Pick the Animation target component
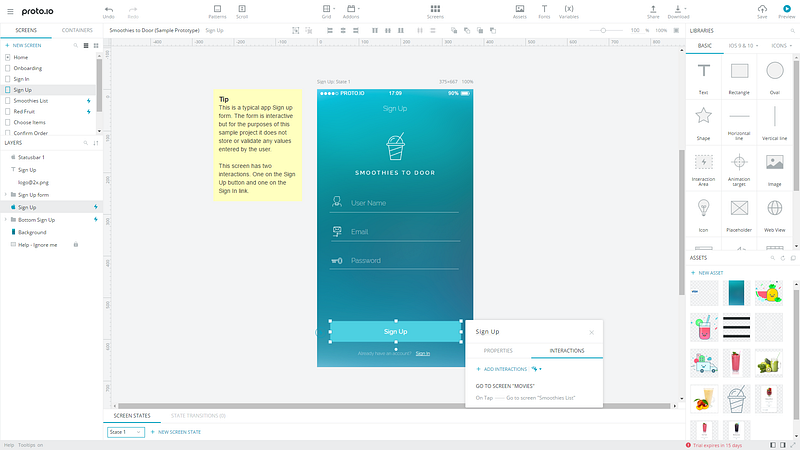The height and width of the screenshot is (450, 800). (x=739, y=169)
